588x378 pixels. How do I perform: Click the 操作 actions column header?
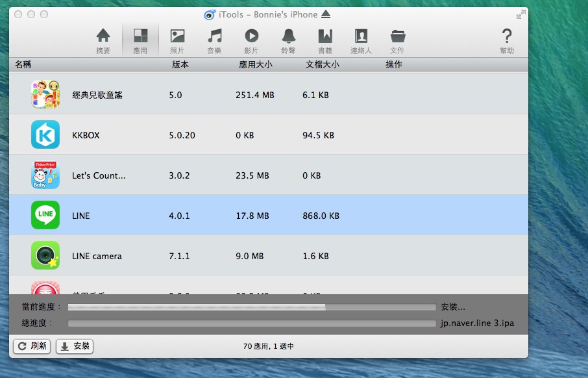tap(394, 64)
